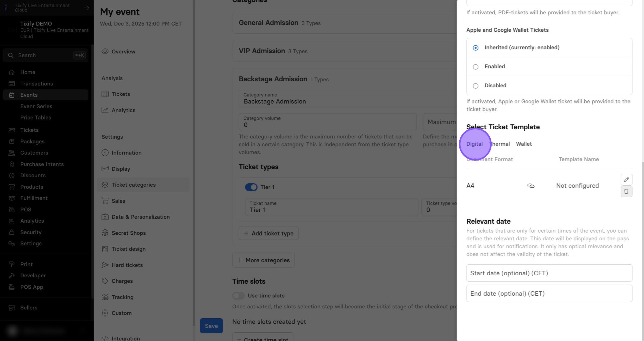Go to Purchase Intents in sidebar
Screen dimensions: 644x341
pos(42,164)
